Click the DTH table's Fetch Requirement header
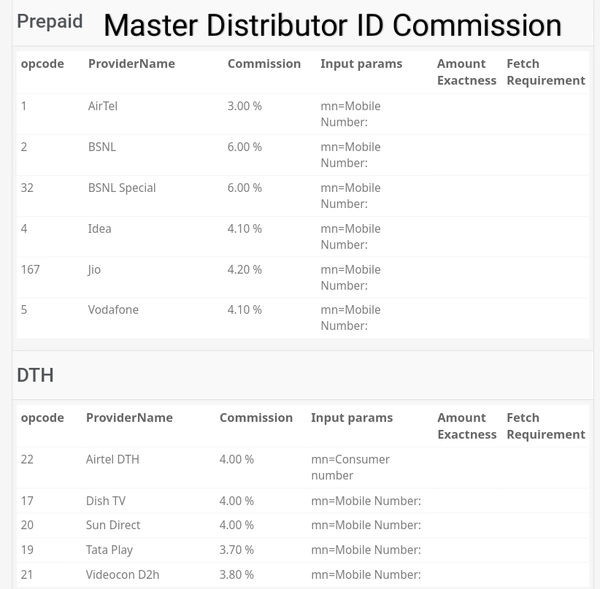The image size is (600, 589). (x=545, y=426)
